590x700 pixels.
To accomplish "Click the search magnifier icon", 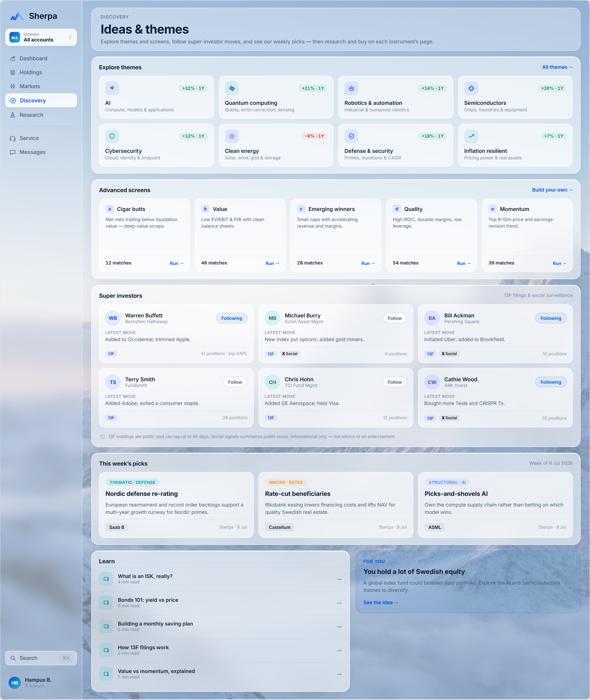I will click(13, 658).
